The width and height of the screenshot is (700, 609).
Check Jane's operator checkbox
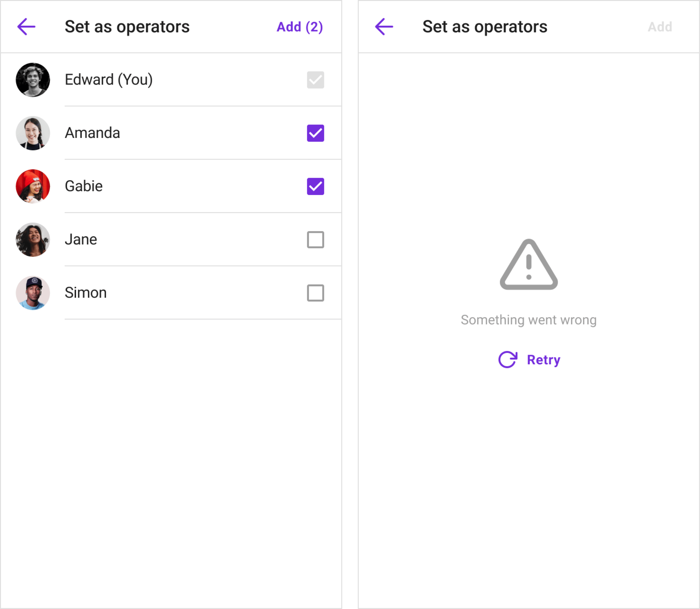coord(315,240)
